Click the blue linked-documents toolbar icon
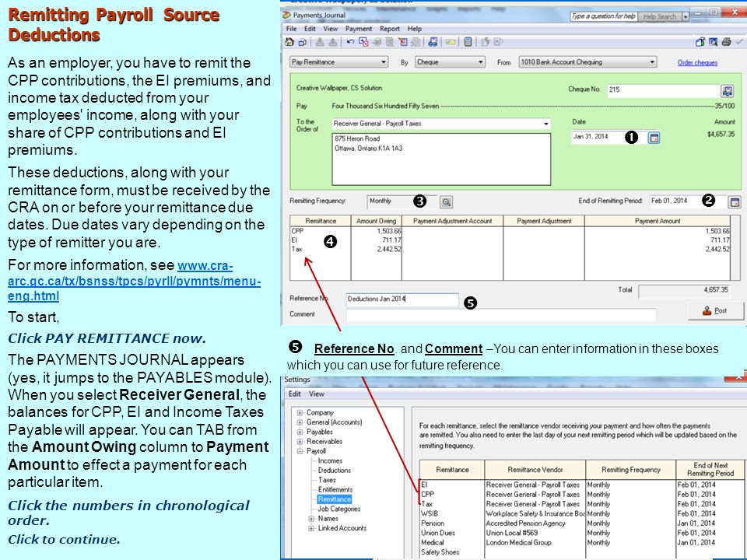This screenshot has width=747, height=560. click(433, 42)
